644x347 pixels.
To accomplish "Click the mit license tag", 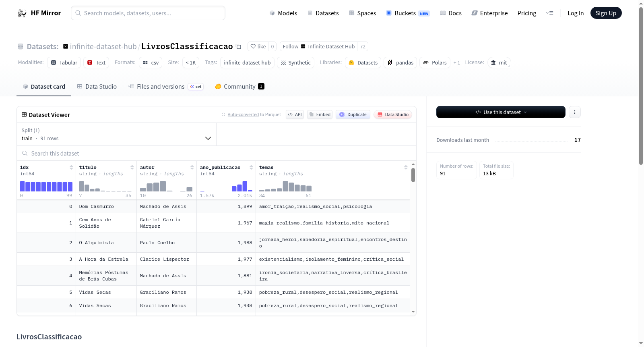I will pyautogui.click(x=499, y=62).
